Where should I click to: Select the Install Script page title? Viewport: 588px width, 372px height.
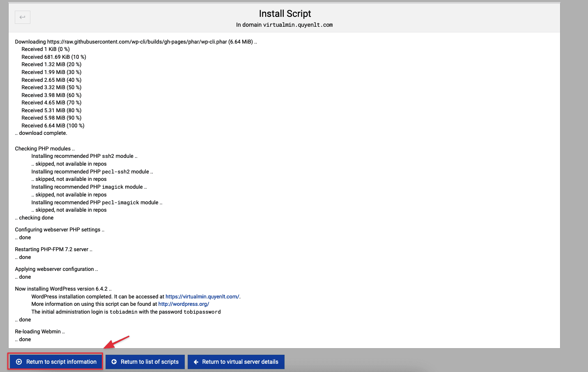pos(285,13)
